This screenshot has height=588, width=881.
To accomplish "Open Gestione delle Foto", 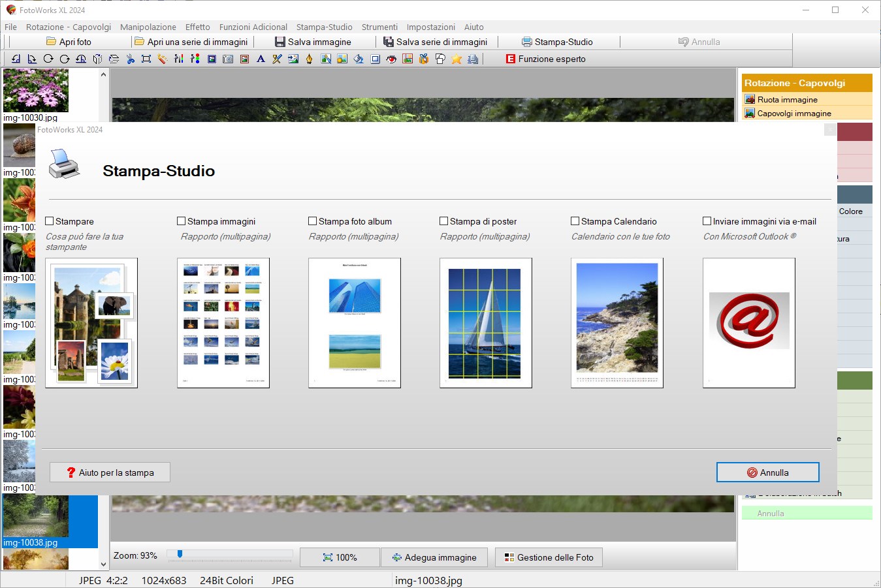I will tap(549, 557).
